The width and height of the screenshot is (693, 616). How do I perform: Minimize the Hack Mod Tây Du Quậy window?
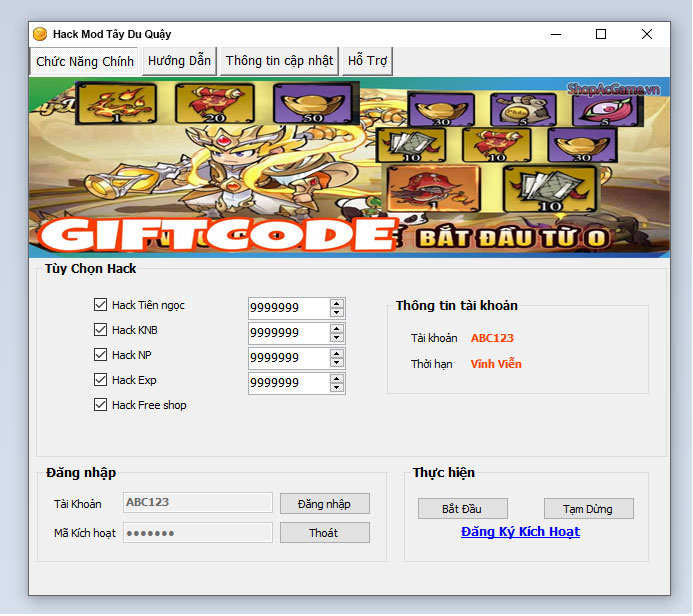(x=556, y=34)
